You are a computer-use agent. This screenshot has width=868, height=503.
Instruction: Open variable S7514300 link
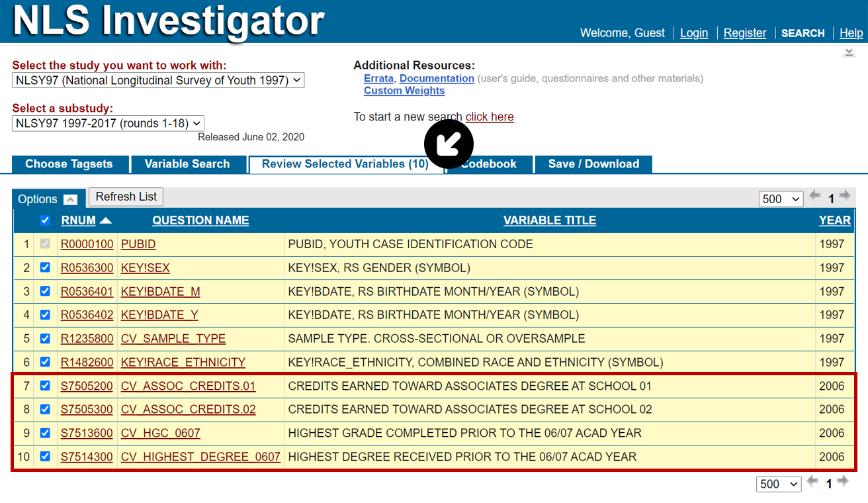87,457
